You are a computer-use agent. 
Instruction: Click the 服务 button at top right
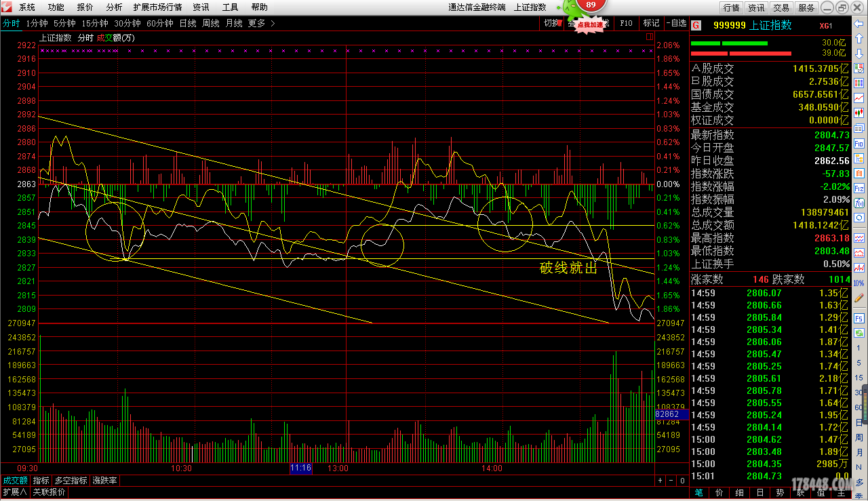[806, 7]
